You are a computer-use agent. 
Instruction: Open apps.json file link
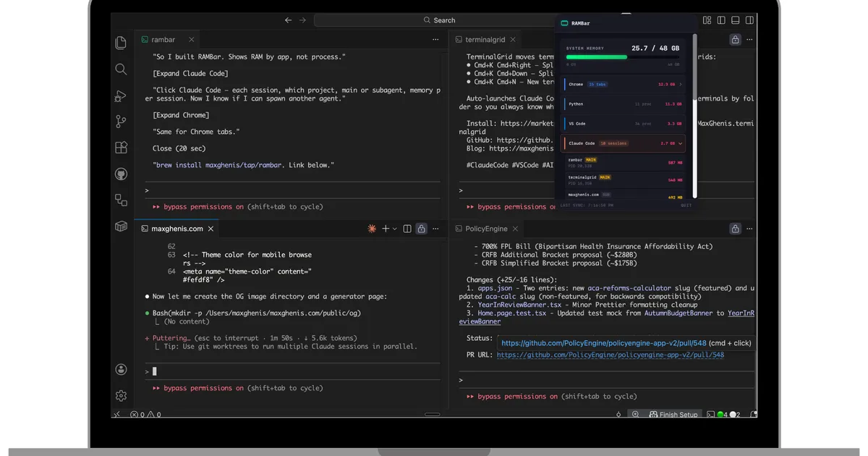tap(495, 288)
